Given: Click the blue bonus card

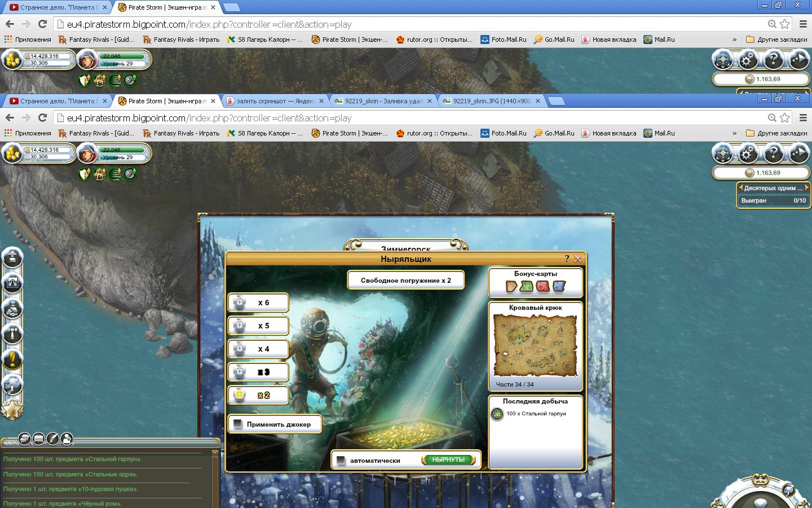Looking at the screenshot, I should point(559,287).
